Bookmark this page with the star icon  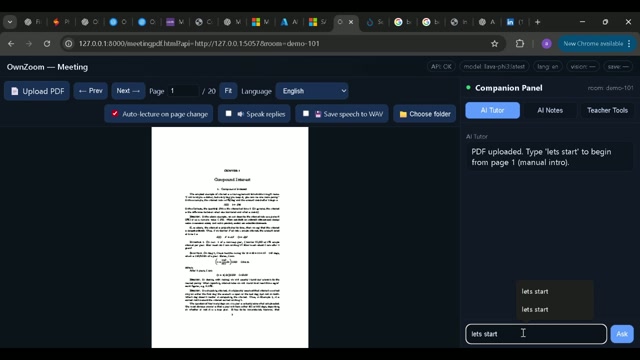(x=494, y=44)
